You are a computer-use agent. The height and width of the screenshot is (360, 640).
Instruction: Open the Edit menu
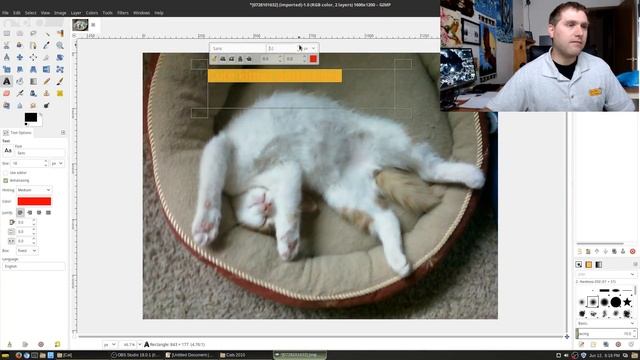17,13
